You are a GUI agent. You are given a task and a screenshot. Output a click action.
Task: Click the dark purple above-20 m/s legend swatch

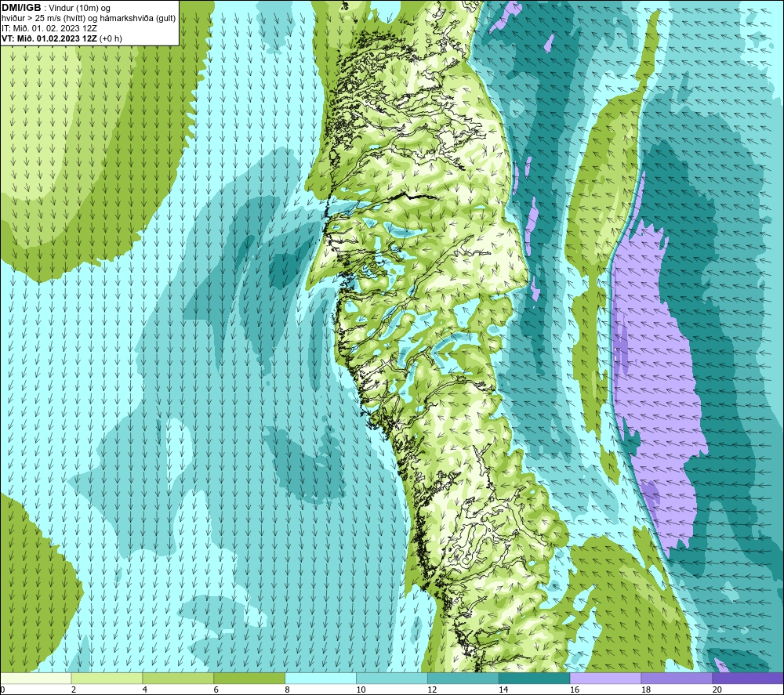[x=747, y=678]
